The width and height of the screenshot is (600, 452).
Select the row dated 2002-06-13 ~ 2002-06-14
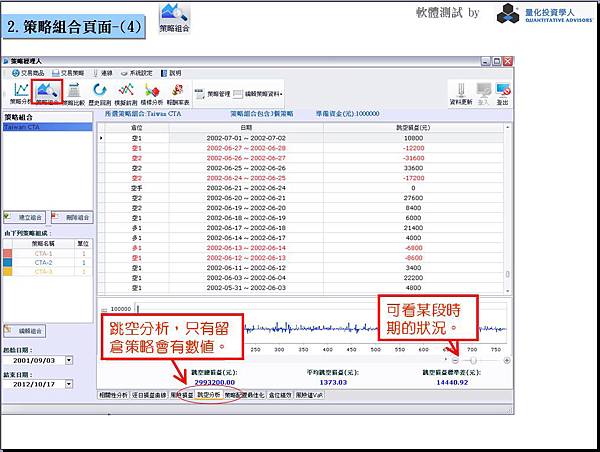pos(301,247)
